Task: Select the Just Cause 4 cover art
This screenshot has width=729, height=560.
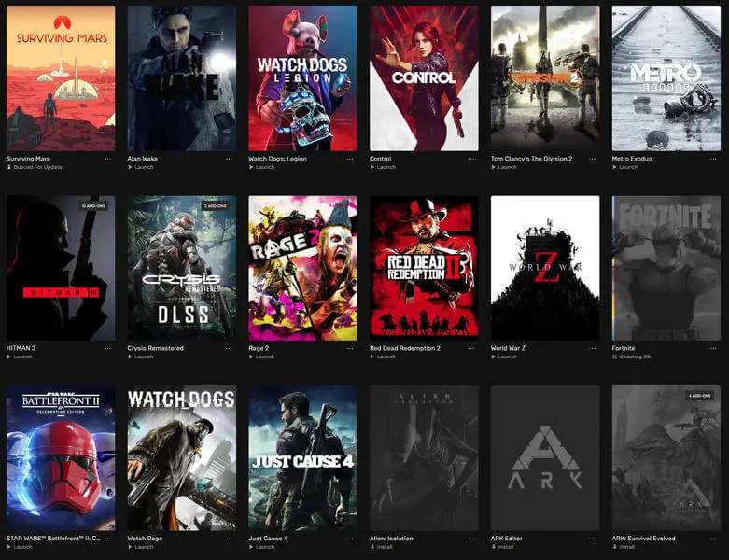Action: pyautogui.click(x=303, y=457)
